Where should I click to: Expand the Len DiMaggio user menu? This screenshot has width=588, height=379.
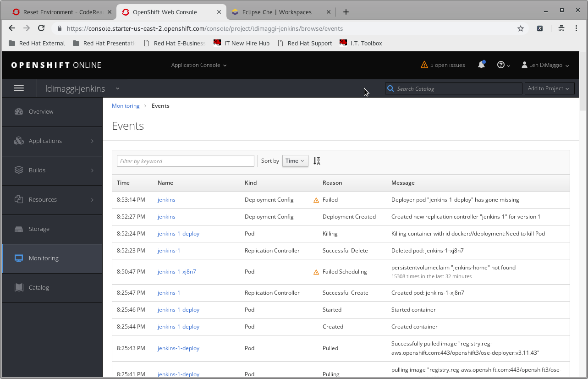tap(545, 65)
